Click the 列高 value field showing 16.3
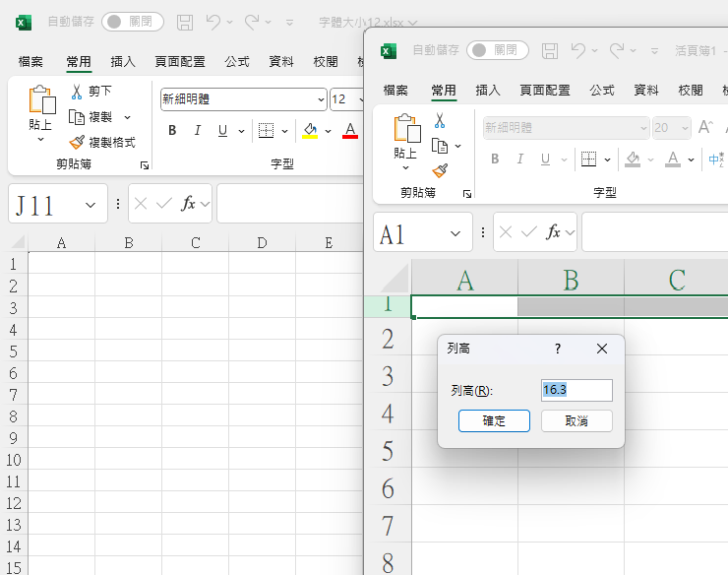The height and width of the screenshot is (575, 728). (x=576, y=390)
